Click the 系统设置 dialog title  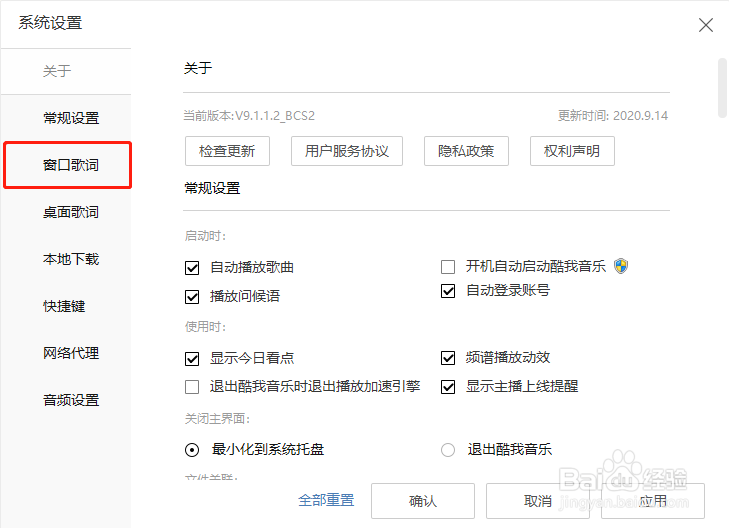pyautogui.click(x=50, y=23)
